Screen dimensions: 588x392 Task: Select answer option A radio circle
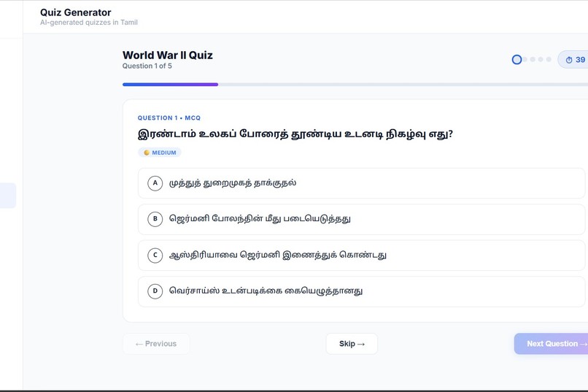[155, 183]
